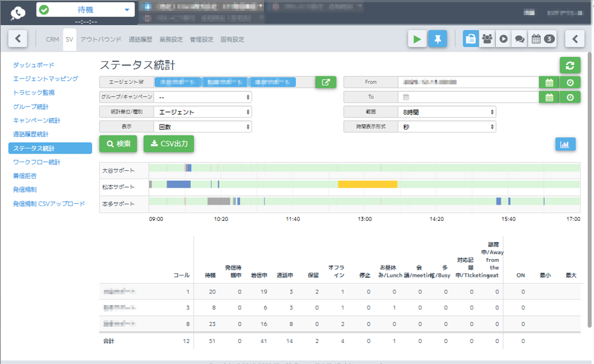
Task: Expand the グループ/キャンペーン dropdown
Action: click(200, 97)
